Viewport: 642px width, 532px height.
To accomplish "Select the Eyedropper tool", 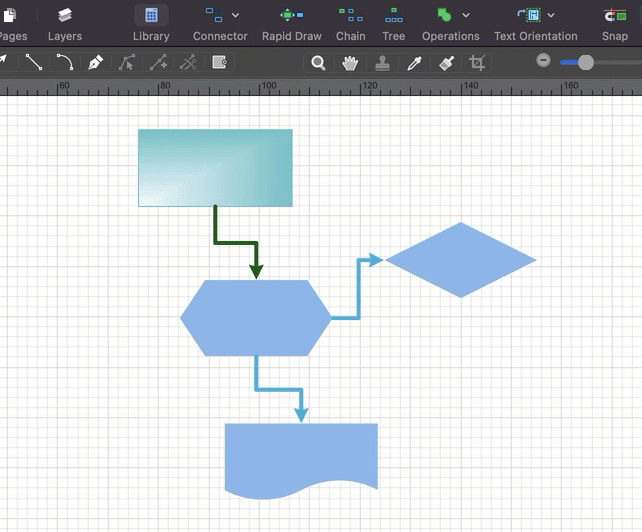I will coord(414,63).
